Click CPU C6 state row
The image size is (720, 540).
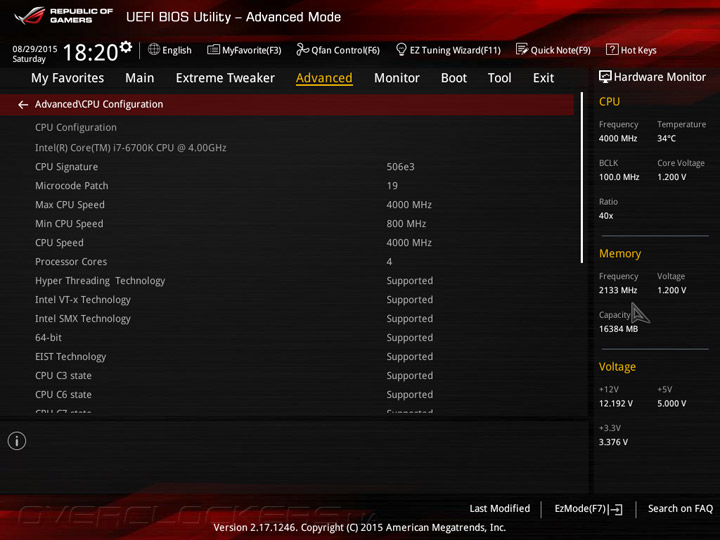pos(287,395)
